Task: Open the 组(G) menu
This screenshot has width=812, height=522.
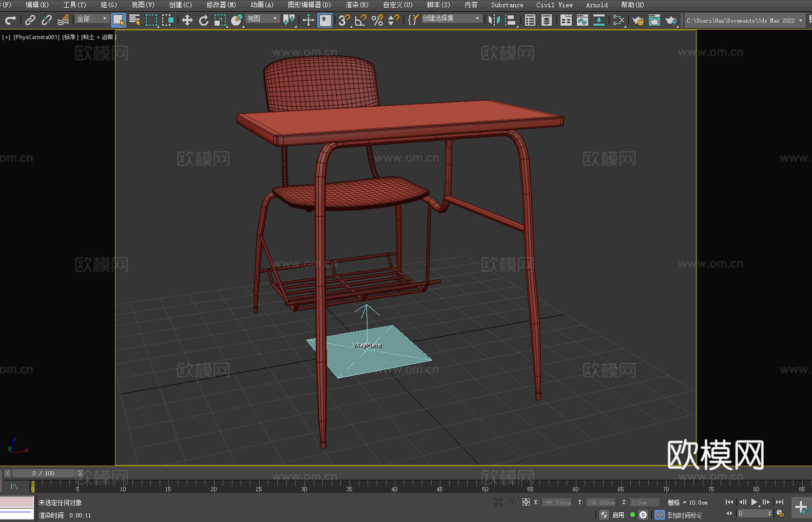Action: pos(109,5)
